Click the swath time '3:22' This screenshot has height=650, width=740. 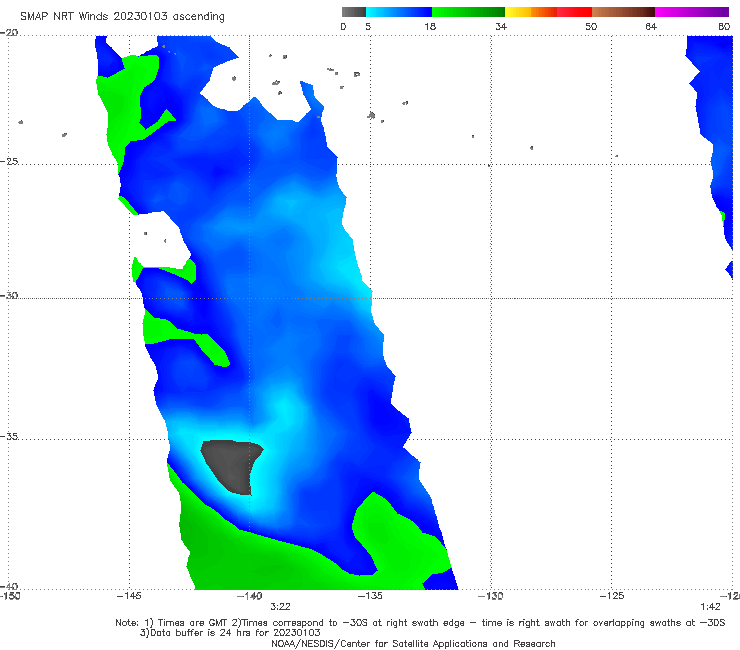coord(280,607)
